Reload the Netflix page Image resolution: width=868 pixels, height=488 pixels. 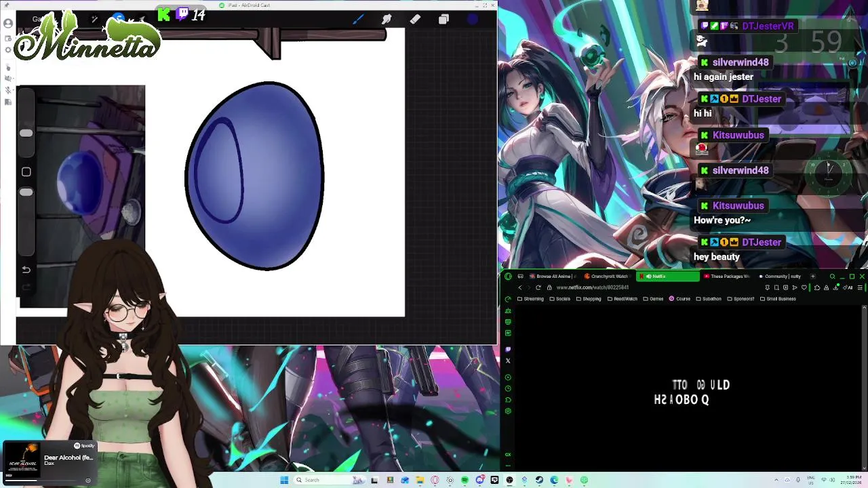[x=538, y=287]
